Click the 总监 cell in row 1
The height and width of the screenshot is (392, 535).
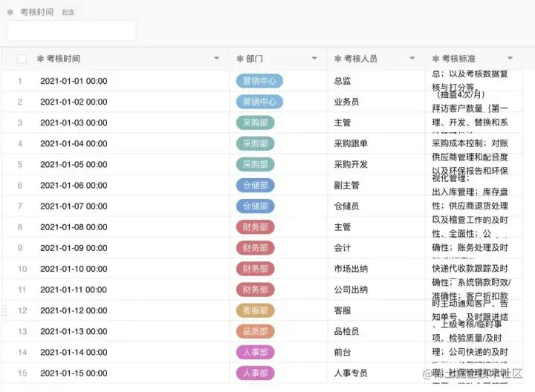[343, 81]
